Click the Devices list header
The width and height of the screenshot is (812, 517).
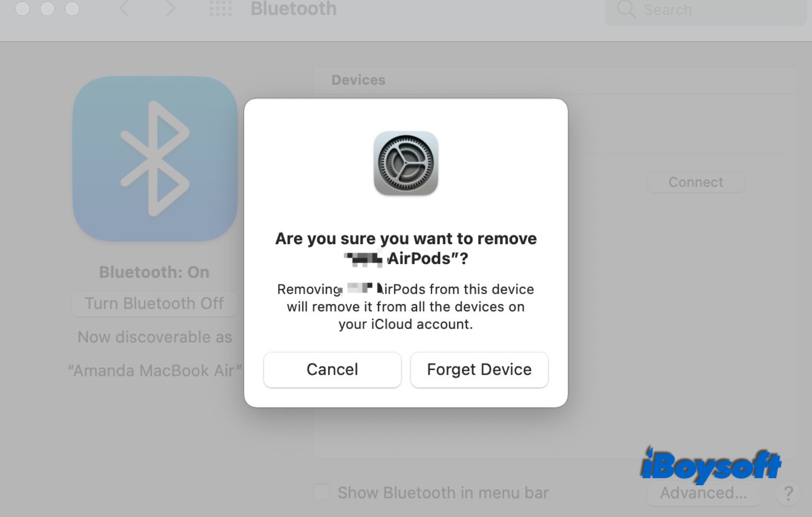coord(358,80)
